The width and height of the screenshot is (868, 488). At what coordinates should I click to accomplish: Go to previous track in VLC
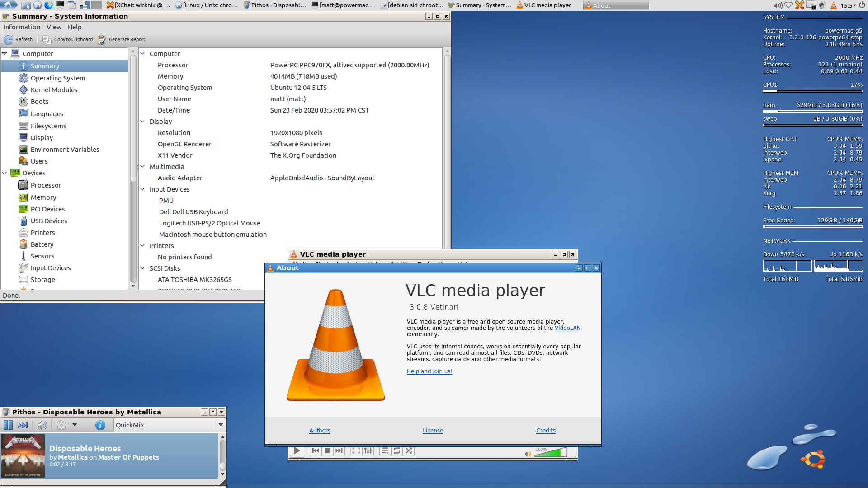(316, 450)
